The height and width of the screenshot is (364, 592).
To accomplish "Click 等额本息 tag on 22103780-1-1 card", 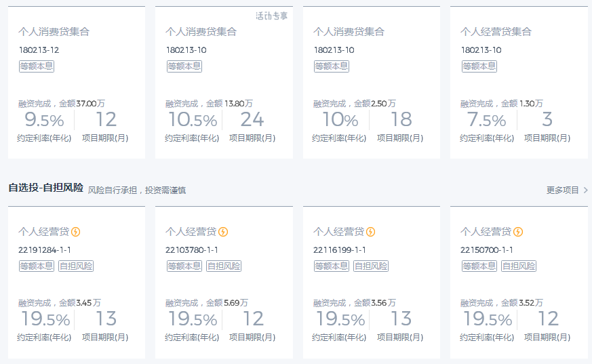I will click(x=184, y=266).
